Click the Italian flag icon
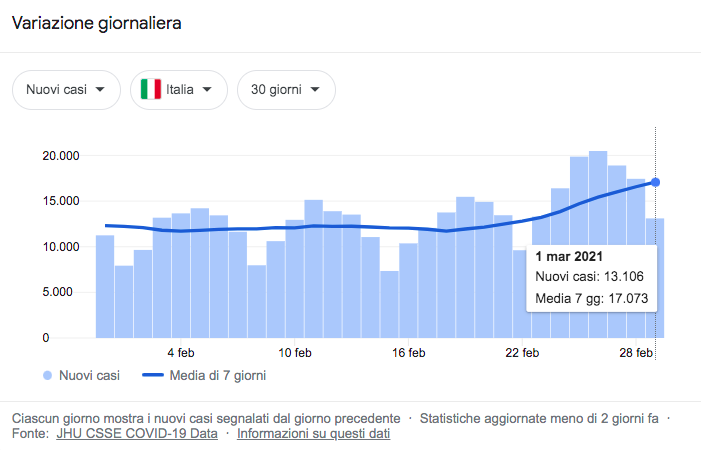The image size is (701, 450). click(x=151, y=90)
